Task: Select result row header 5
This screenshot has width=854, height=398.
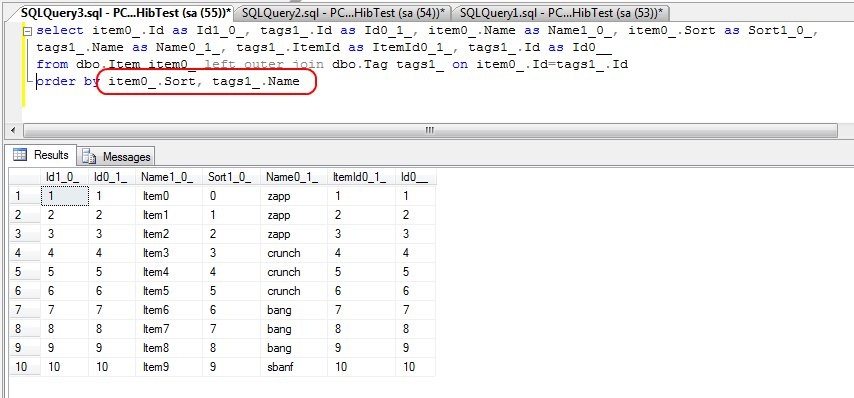Action: pos(25,272)
